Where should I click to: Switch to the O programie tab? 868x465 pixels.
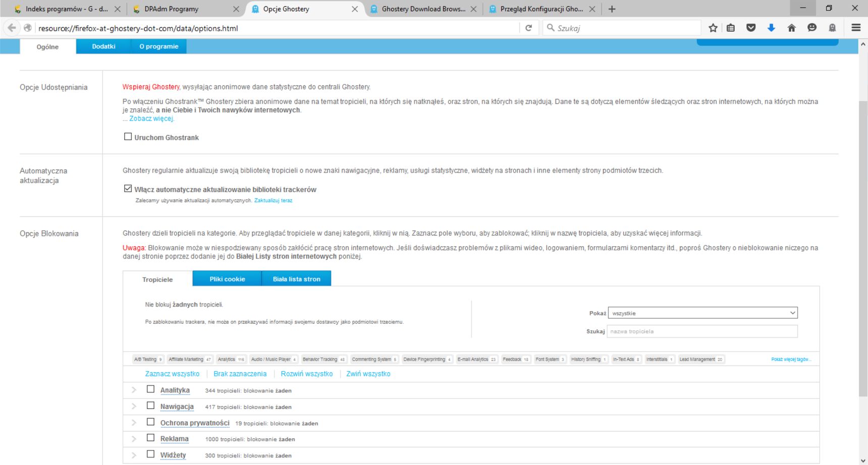pyautogui.click(x=159, y=46)
